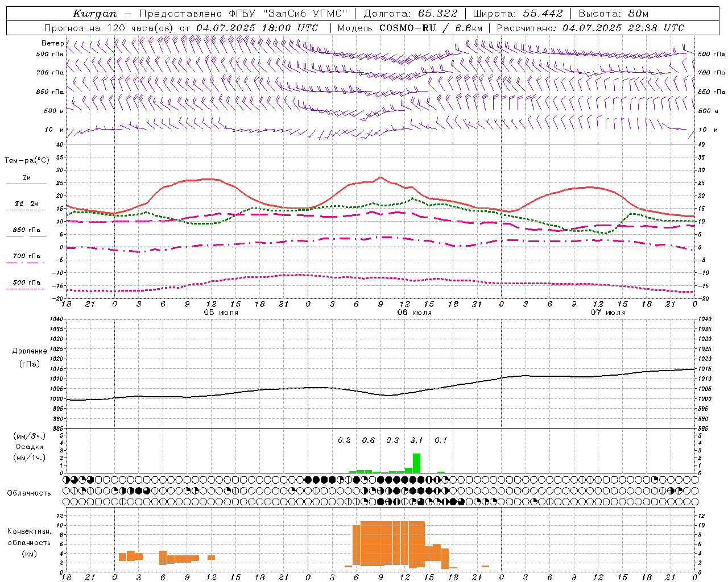Image resolution: width=728 pixels, height=582 pixels.
Task: Click the "06 июля" date label
Action: (415, 313)
